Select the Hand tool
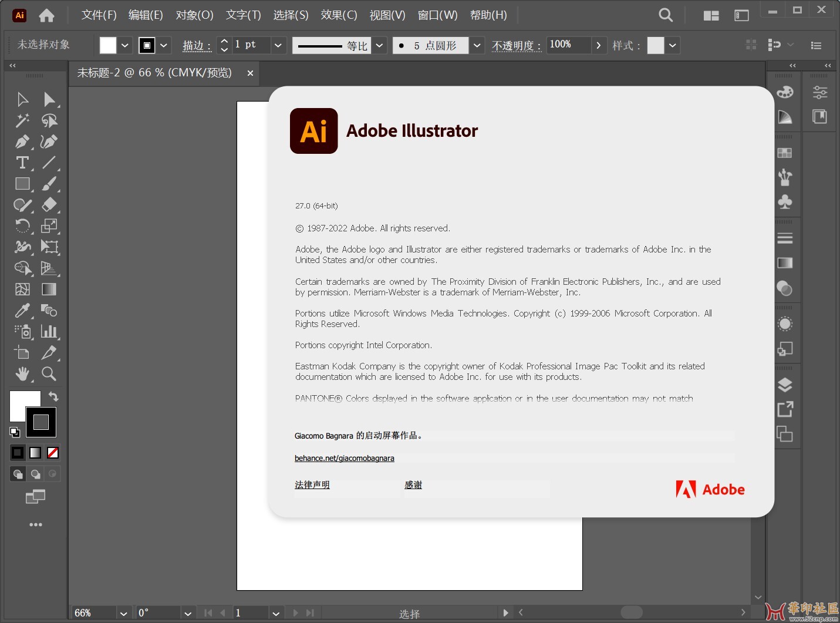840x623 pixels. (22, 374)
